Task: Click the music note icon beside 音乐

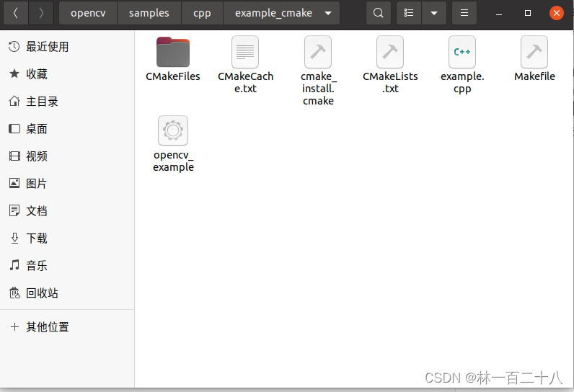Action: tap(14, 265)
